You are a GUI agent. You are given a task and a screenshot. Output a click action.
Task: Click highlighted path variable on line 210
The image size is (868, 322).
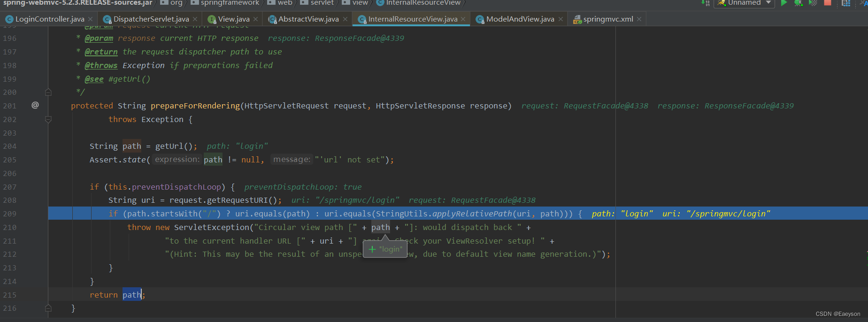(380, 227)
